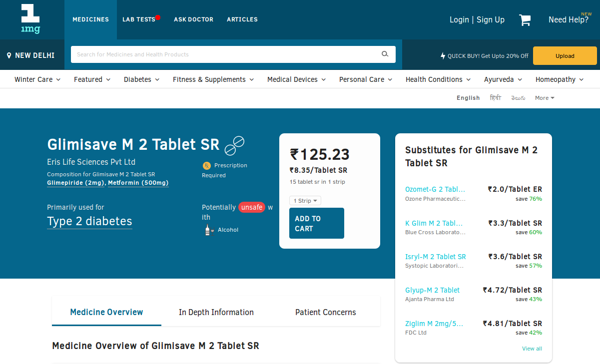600x364 pixels.
Task: Click the tablet pill icon beside medicine title
Action: click(x=234, y=145)
